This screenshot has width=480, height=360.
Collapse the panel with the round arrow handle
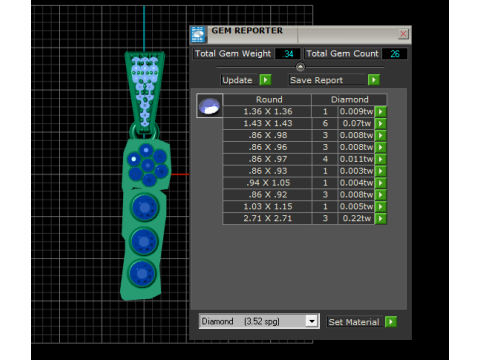[x=300, y=67]
